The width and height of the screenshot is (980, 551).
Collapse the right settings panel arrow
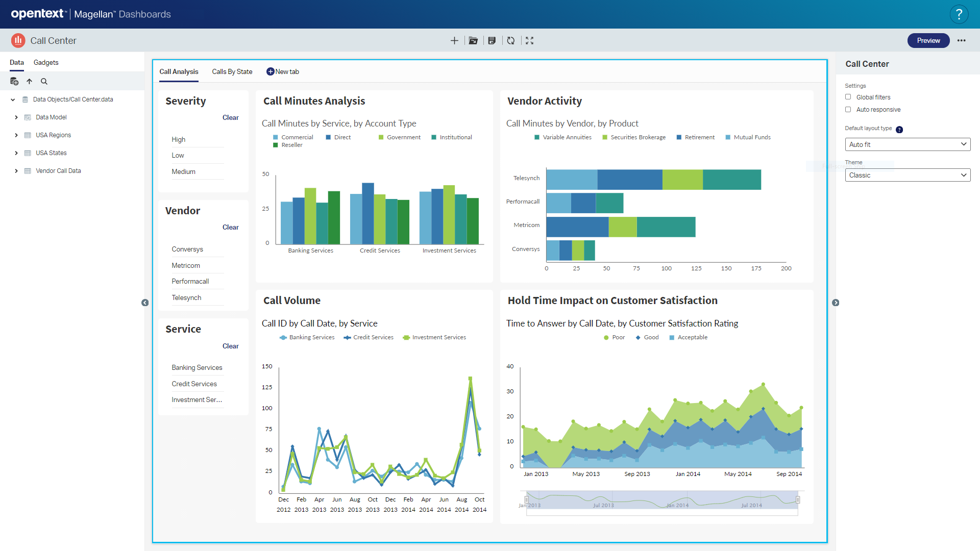(x=836, y=303)
